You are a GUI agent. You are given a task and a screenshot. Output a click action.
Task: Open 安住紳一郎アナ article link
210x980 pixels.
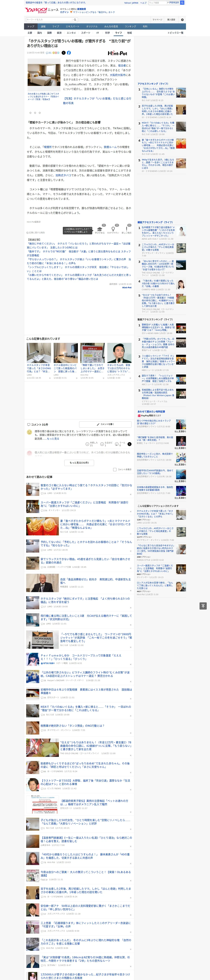pyautogui.click(x=85, y=907)
